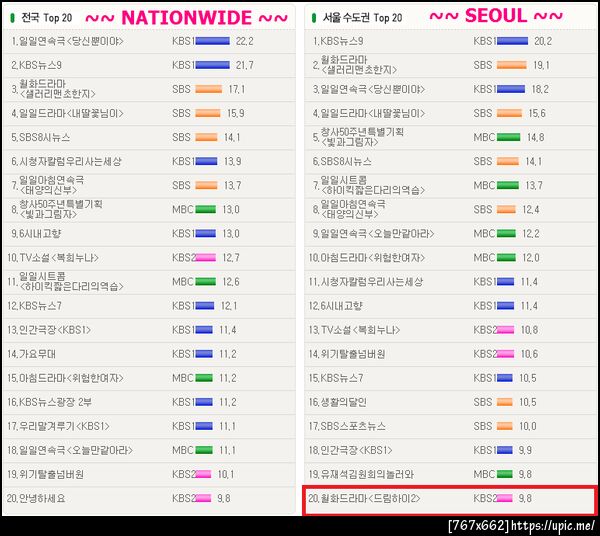Click the green MBC bar beside 유재석김원희의놀러와
Screen dimensions: 600x536
(505, 474)
